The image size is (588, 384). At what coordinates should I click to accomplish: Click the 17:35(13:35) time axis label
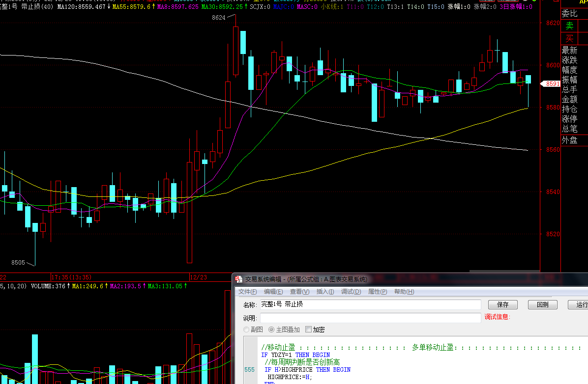pos(71,277)
